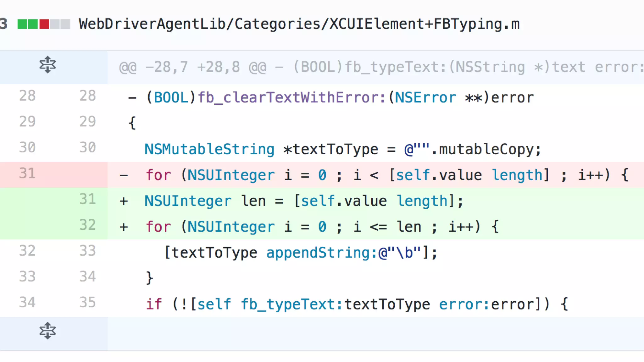Click the added NSUInteger len declaration line
Viewport: 644px width, 362px height.
point(303,201)
